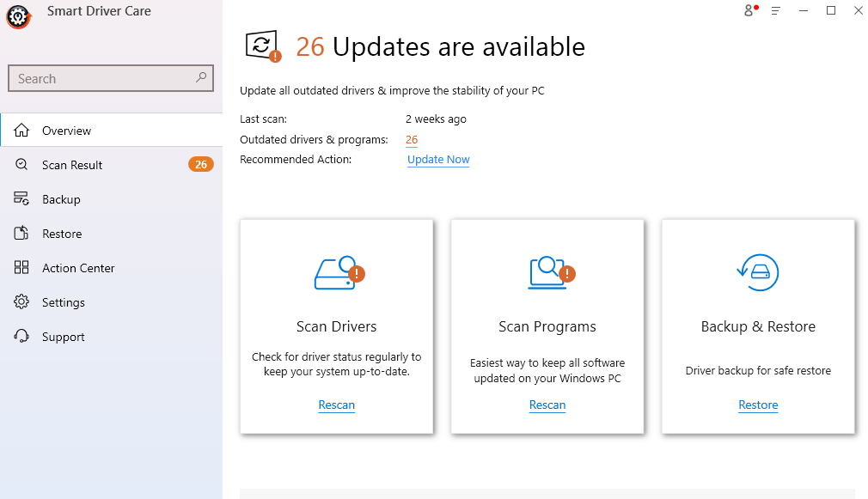
Task: Click the user account icon with notification dot
Action: pos(747,10)
